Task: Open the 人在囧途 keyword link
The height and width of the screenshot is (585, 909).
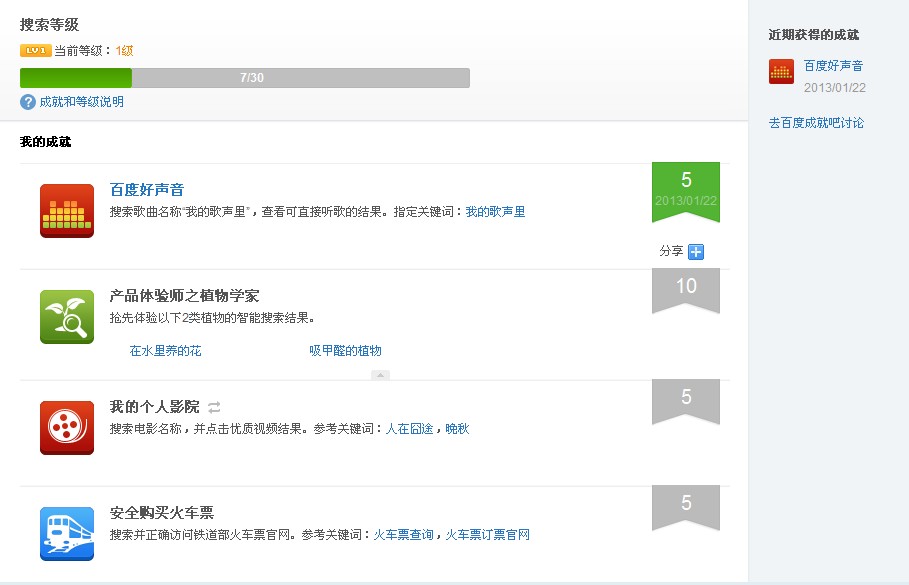Action: [x=410, y=429]
